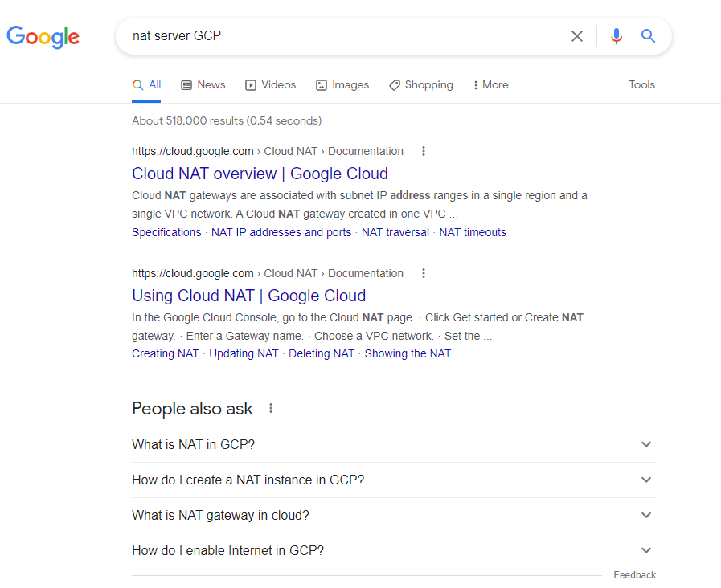Clear the search box with X icon

[x=576, y=36]
